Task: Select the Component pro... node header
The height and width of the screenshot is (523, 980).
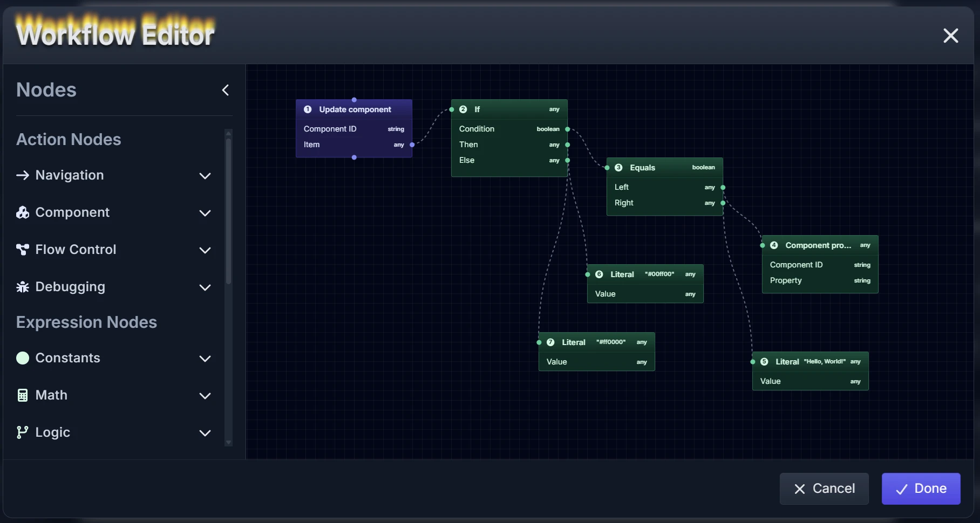Action: coord(820,245)
